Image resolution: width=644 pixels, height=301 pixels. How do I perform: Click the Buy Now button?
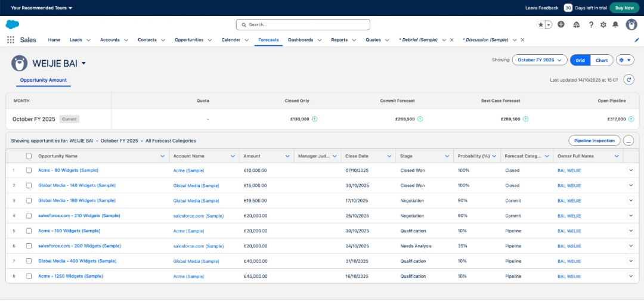[624, 8]
